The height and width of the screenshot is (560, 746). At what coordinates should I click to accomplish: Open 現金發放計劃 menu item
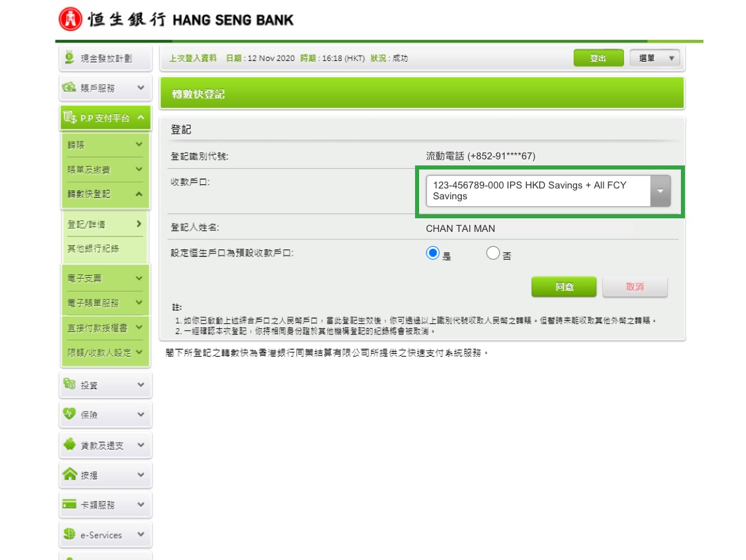click(106, 58)
